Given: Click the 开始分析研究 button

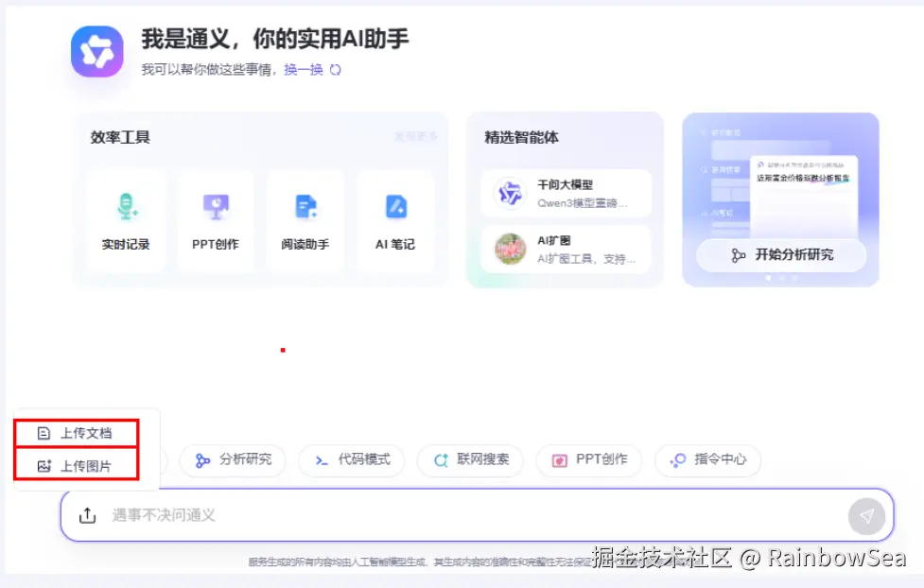Looking at the screenshot, I should pos(781,255).
